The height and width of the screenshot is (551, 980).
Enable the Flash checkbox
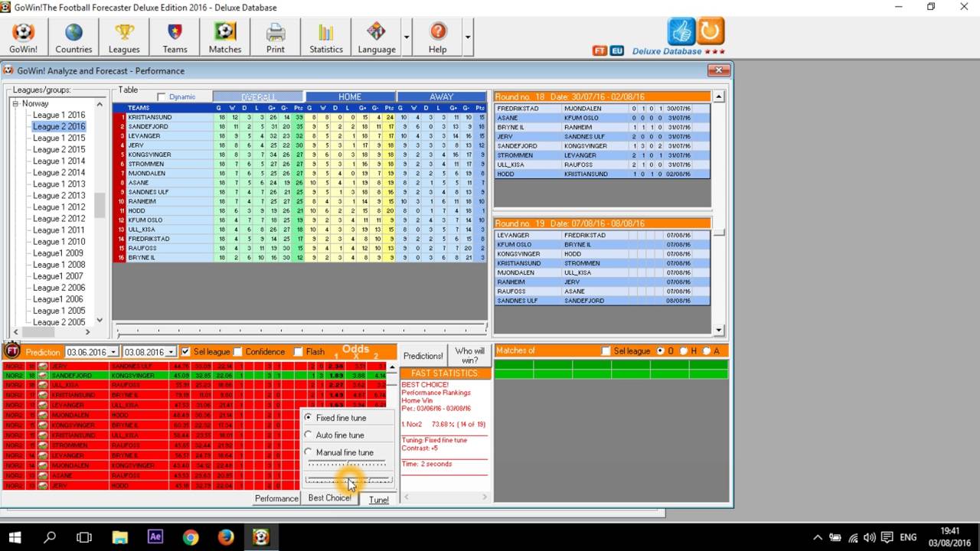click(x=298, y=352)
